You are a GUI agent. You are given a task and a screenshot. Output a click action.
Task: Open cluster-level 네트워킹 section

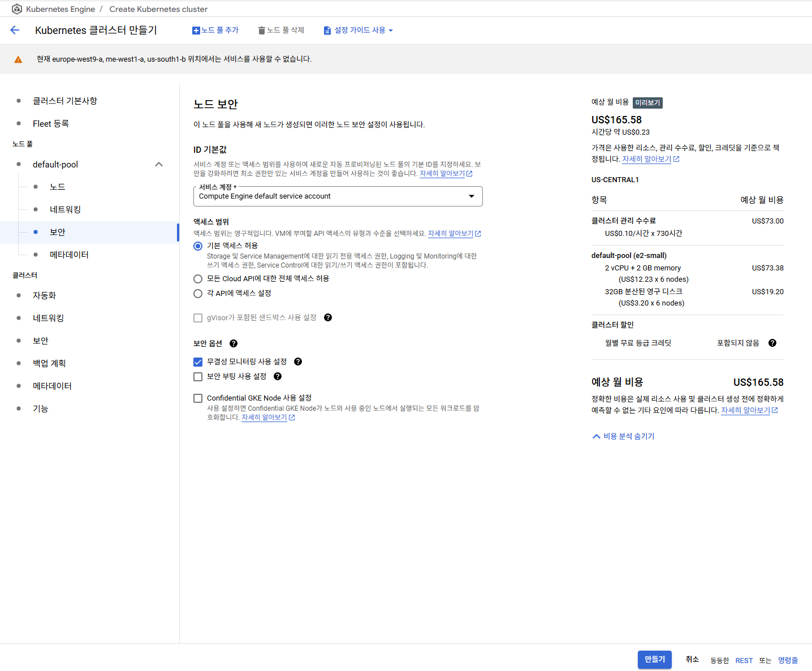(48, 318)
